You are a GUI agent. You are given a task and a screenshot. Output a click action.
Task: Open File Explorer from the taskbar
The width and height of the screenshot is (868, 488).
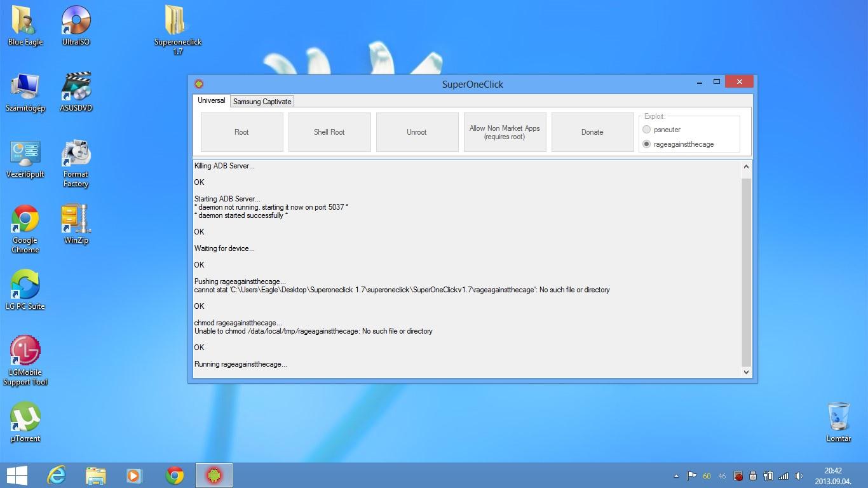coord(96,475)
